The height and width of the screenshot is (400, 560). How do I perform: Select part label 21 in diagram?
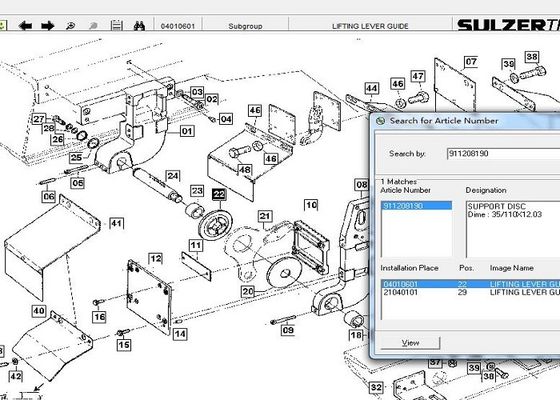click(265, 216)
